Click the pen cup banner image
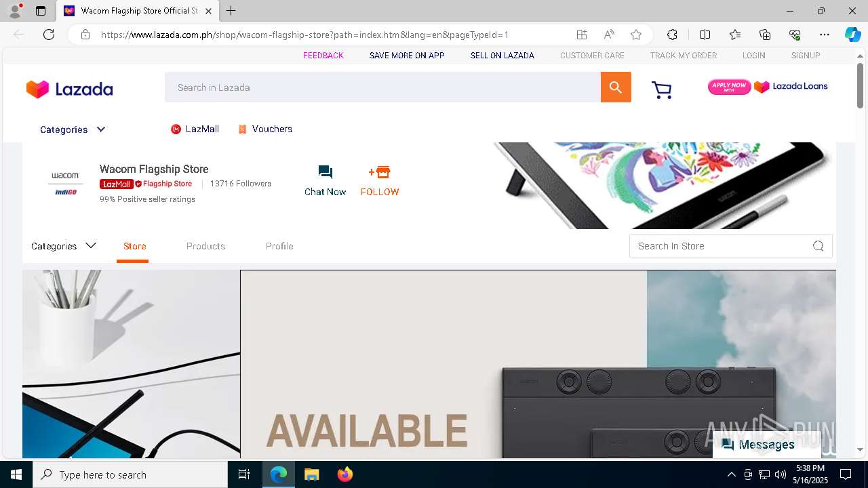Viewport: 868px width, 488px height. (131, 364)
